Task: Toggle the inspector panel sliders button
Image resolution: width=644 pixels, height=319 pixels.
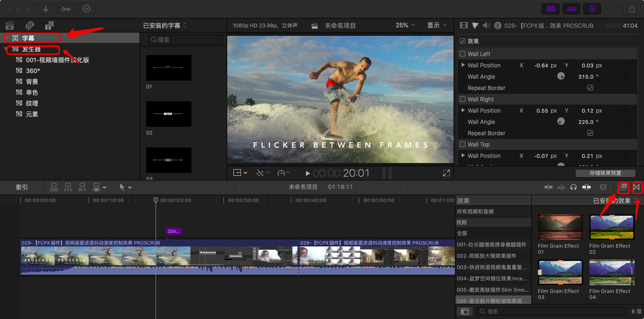Action: (x=592, y=8)
